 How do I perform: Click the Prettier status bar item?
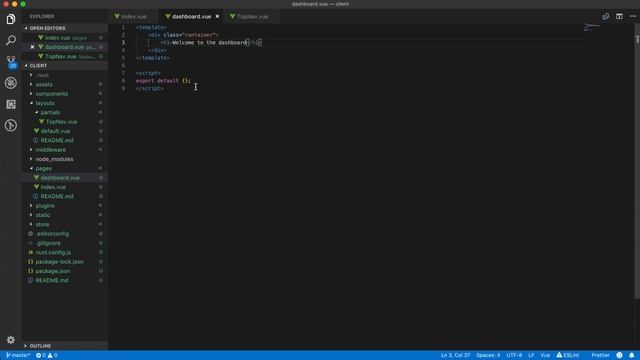[x=600, y=355]
